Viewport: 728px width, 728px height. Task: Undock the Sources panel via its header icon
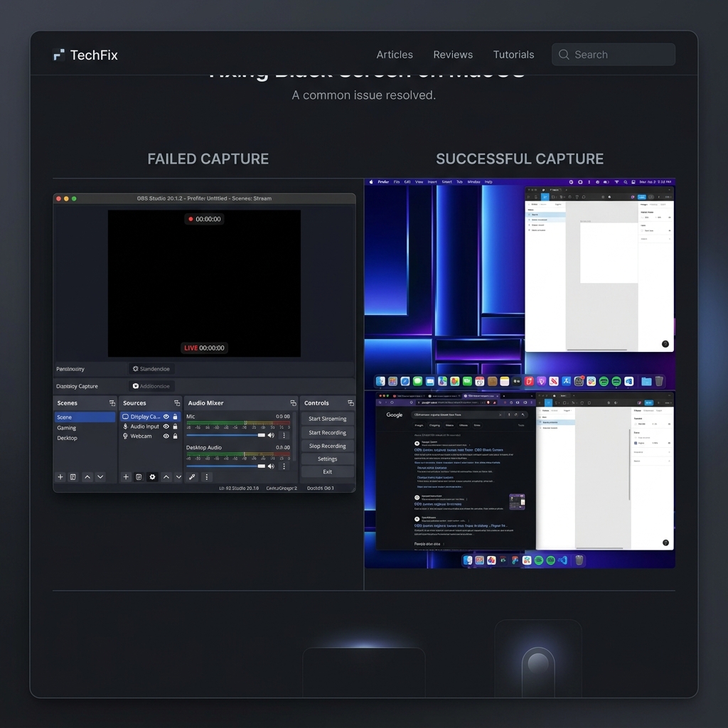tap(177, 403)
